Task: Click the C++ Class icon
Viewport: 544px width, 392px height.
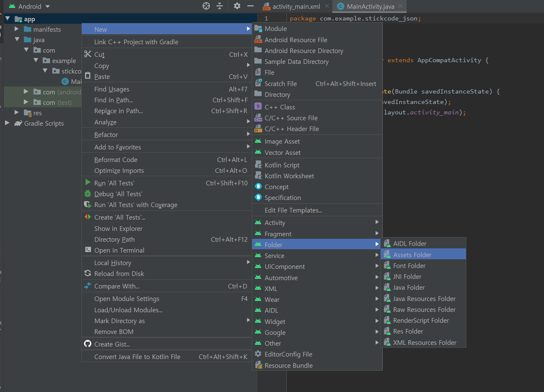Action: (258, 107)
